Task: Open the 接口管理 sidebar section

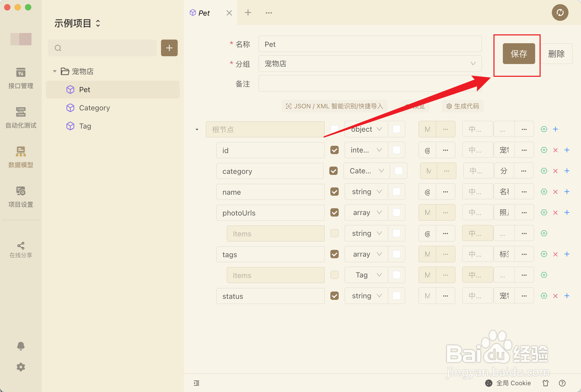Action: 21,78
